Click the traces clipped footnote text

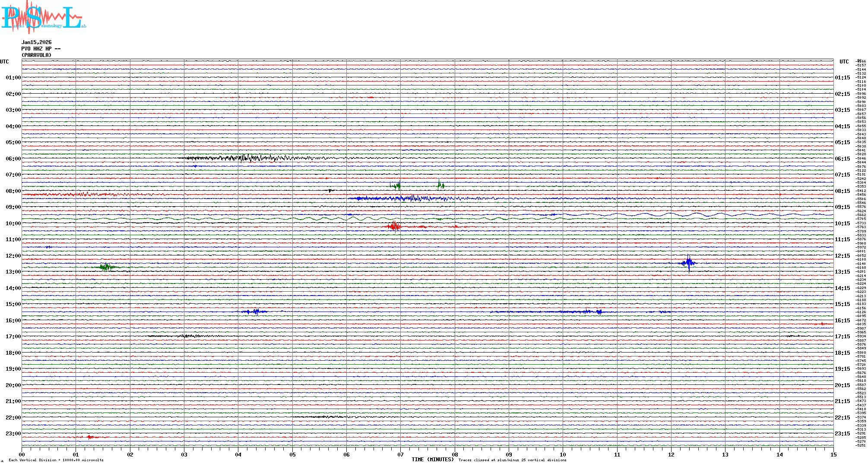(512, 460)
